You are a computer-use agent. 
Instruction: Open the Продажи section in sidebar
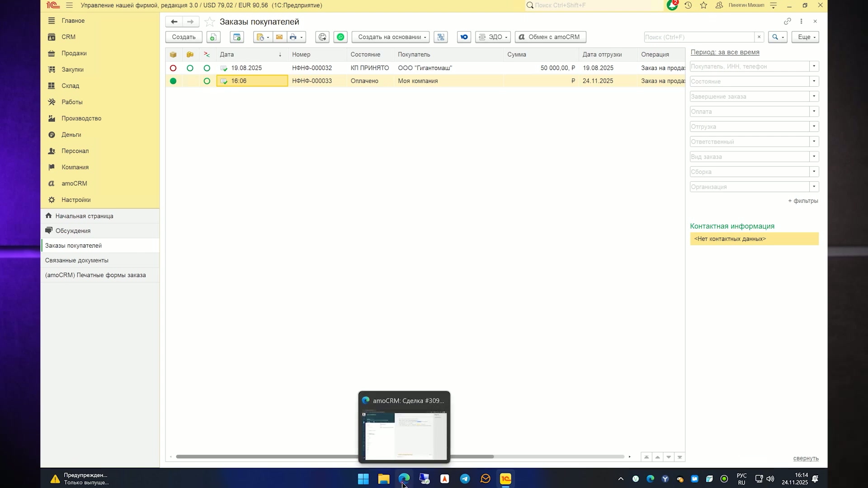(74, 53)
